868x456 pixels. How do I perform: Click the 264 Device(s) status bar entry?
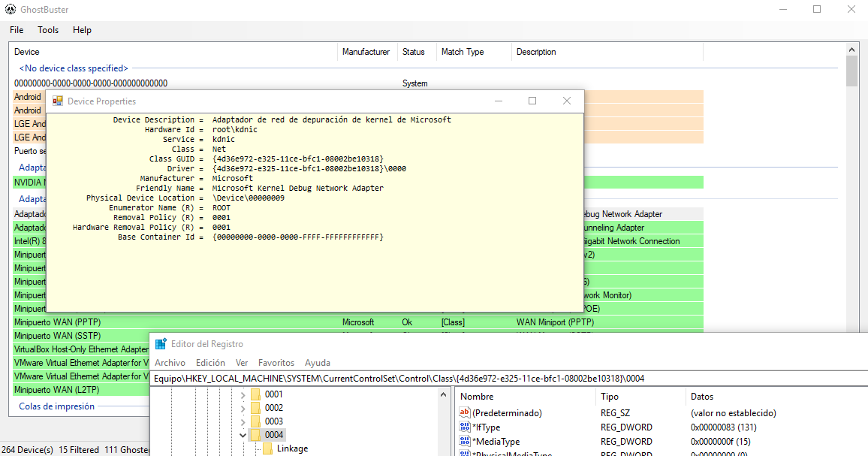[x=26, y=449]
